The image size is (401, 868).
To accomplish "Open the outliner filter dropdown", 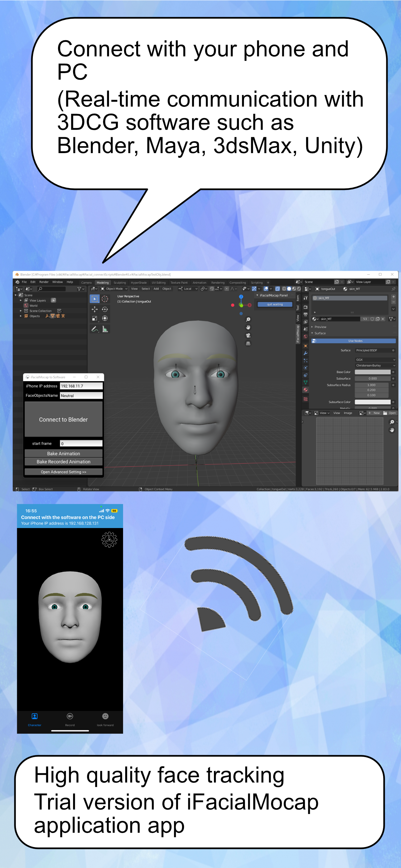I will click(81, 289).
